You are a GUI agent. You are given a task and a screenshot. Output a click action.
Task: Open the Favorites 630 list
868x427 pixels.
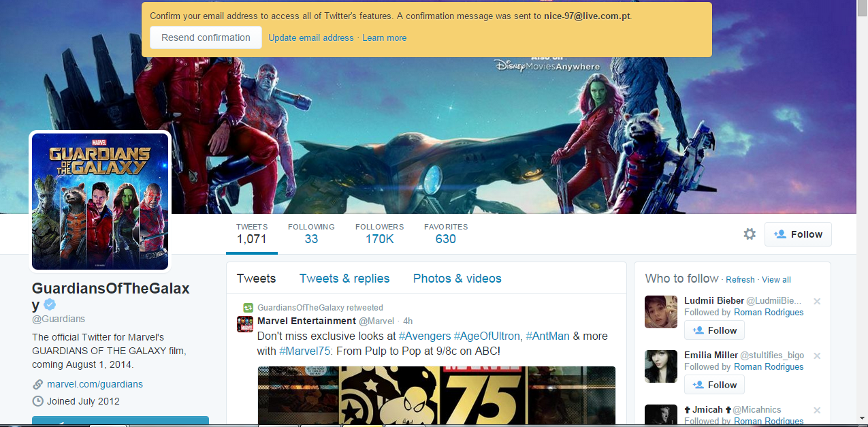coord(446,234)
